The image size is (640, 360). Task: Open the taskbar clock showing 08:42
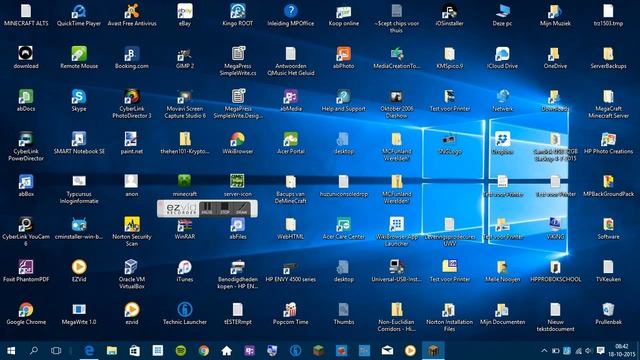(x=622, y=351)
